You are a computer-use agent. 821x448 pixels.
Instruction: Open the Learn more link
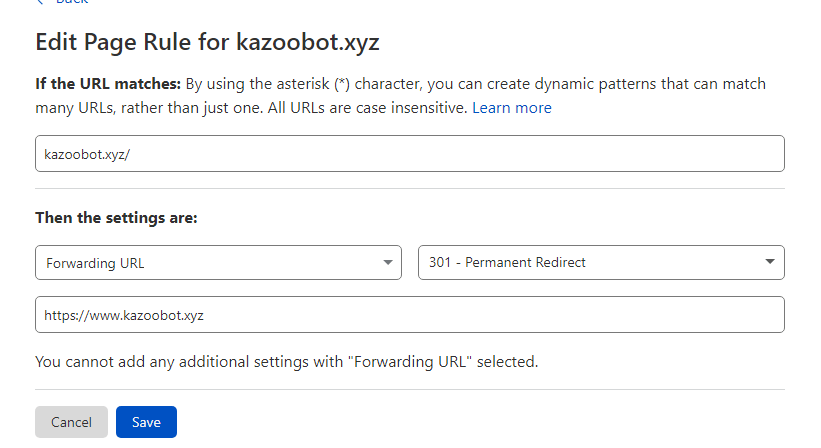tap(511, 107)
